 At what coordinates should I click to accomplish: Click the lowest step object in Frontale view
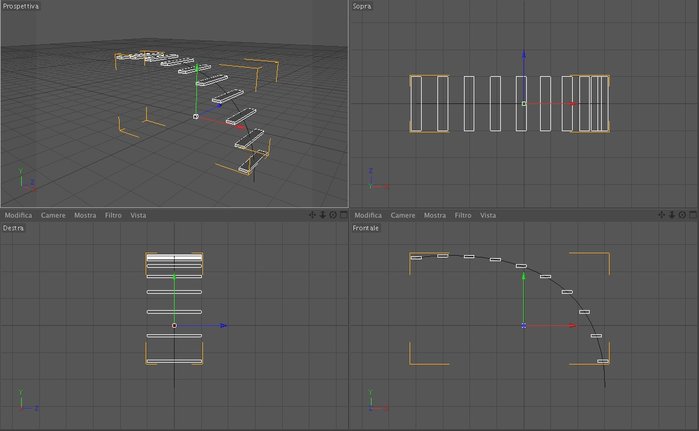coord(603,361)
